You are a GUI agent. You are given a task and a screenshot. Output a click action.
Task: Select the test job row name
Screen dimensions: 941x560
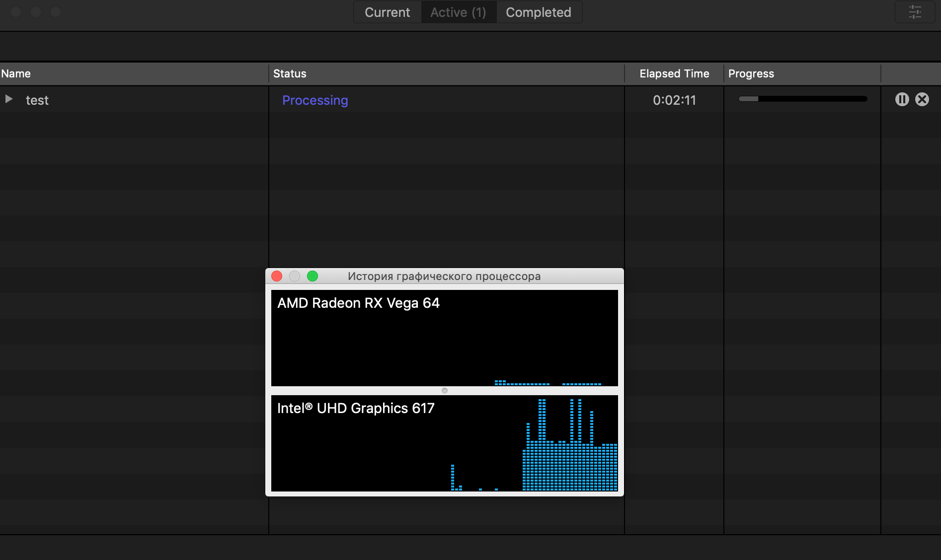point(37,100)
